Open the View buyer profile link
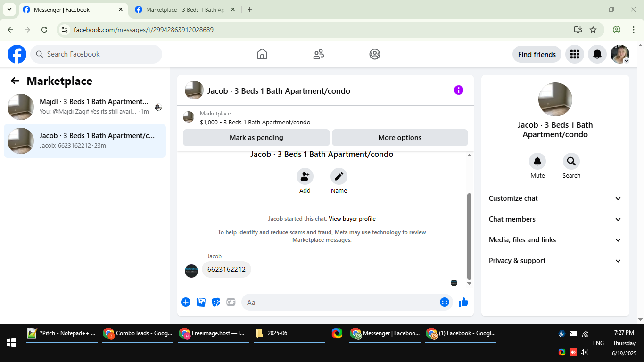Viewport: 644px width, 362px height. pyautogui.click(x=352, y=219)
